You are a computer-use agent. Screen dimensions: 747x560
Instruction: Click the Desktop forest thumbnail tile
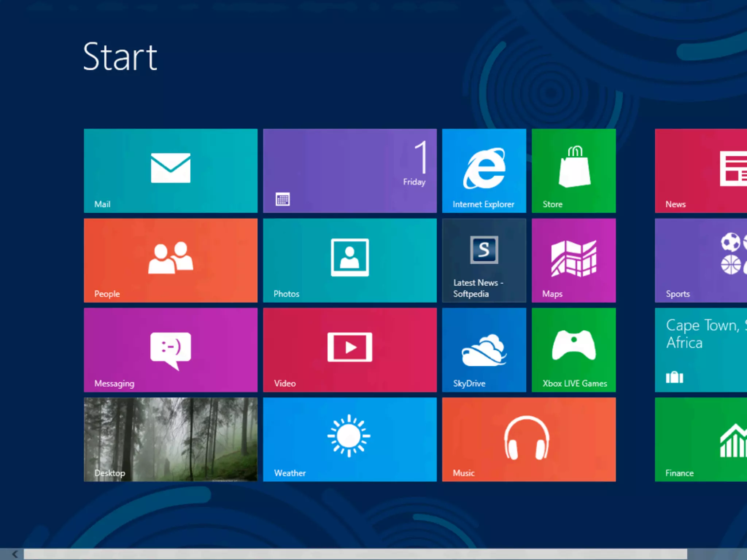(170, 439)
